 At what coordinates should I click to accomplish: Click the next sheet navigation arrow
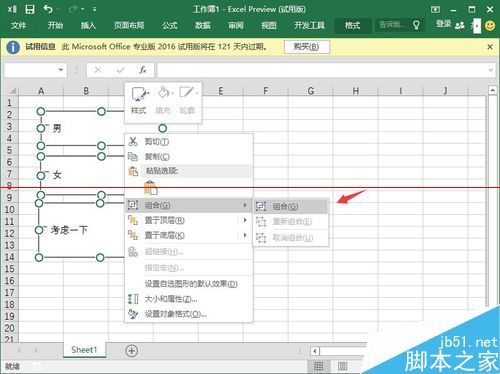(x=36, y=351)
